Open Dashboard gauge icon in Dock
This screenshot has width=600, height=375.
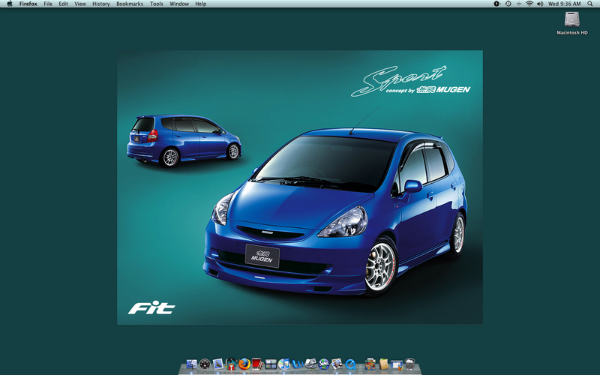[205, 364]
